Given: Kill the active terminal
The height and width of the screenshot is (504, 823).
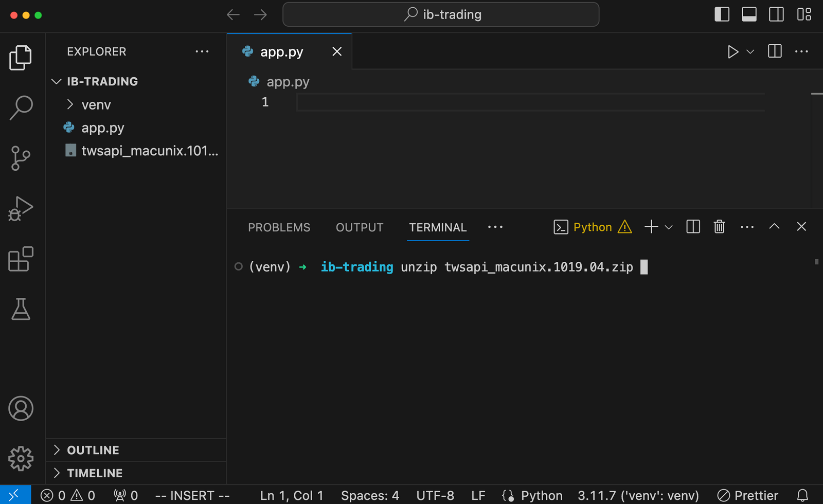Looking at the screenshot, I should (x=719, y=226).
